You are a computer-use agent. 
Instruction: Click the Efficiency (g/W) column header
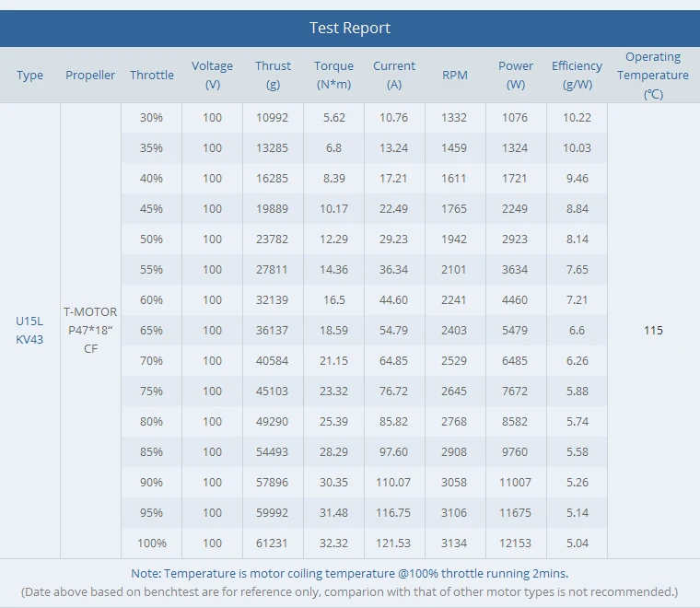(577, 75)
